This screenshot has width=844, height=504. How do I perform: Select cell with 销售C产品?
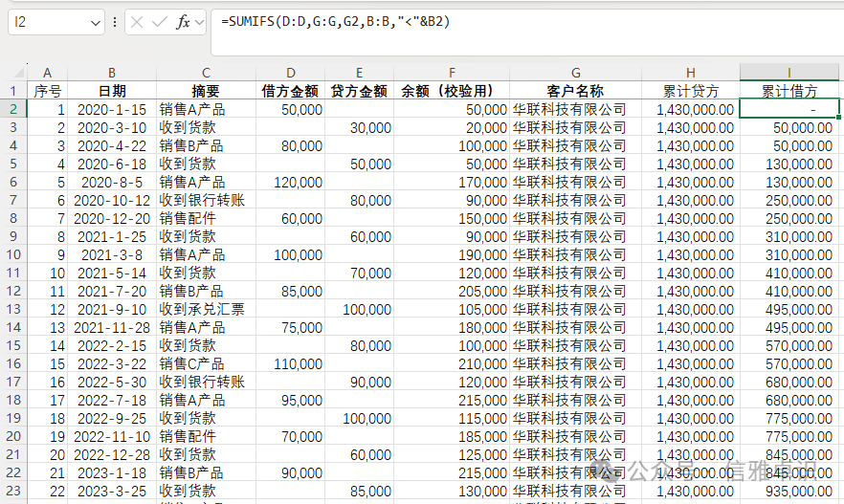206,363
